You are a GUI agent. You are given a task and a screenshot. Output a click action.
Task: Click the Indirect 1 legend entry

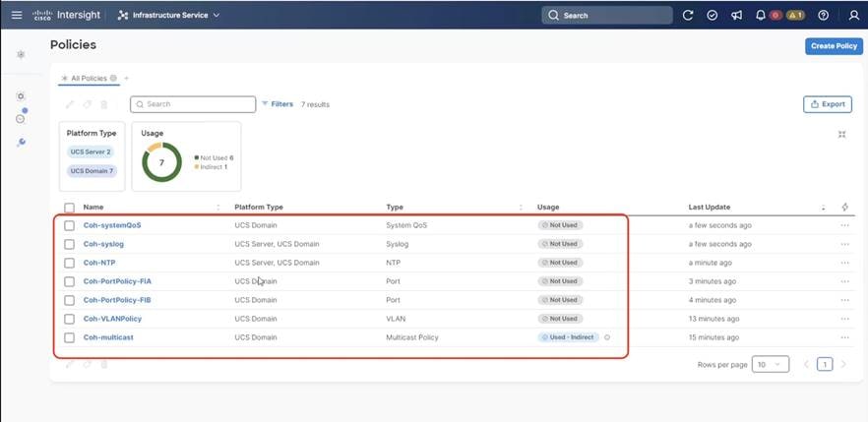pos(211,166)
